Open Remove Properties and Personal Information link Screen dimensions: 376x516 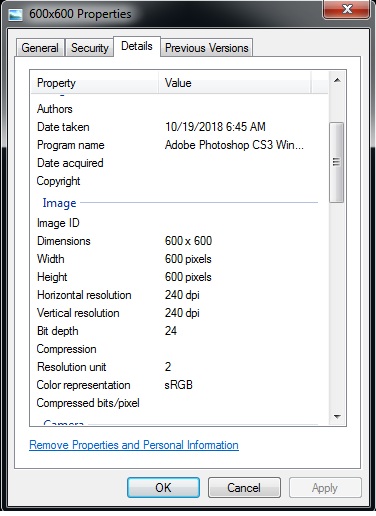pyautogui.click(x=134, y=445)
